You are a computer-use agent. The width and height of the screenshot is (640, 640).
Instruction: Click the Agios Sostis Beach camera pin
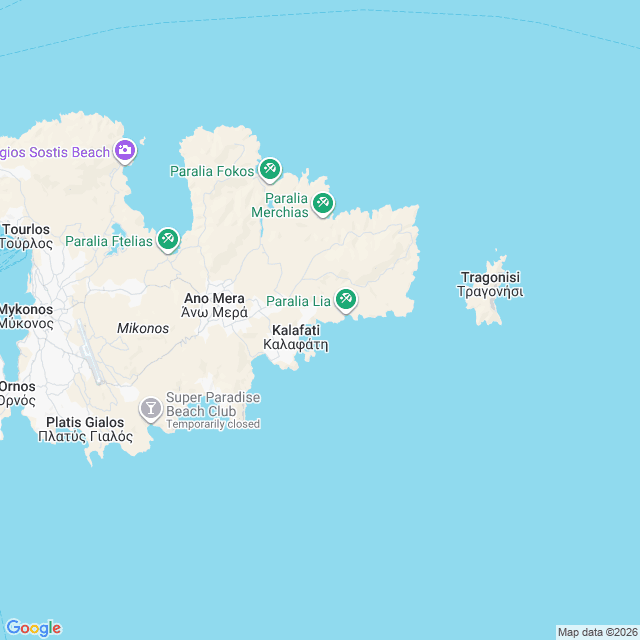[125, 151]
